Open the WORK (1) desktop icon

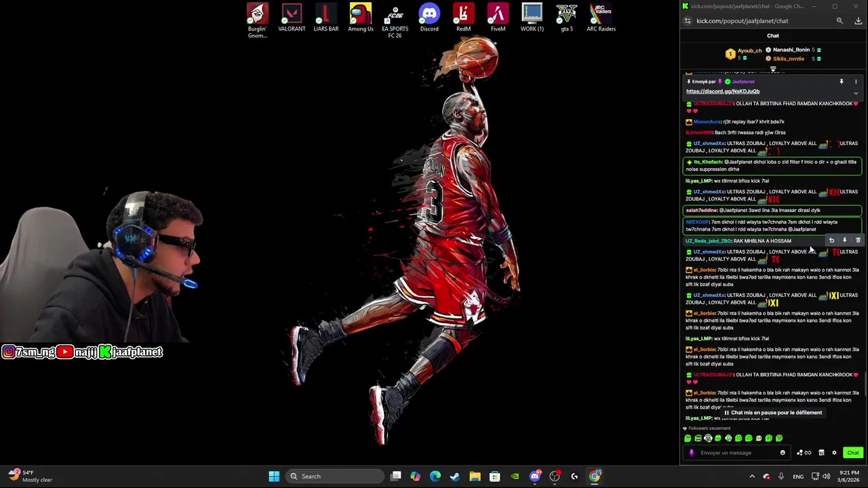point(532,18)
